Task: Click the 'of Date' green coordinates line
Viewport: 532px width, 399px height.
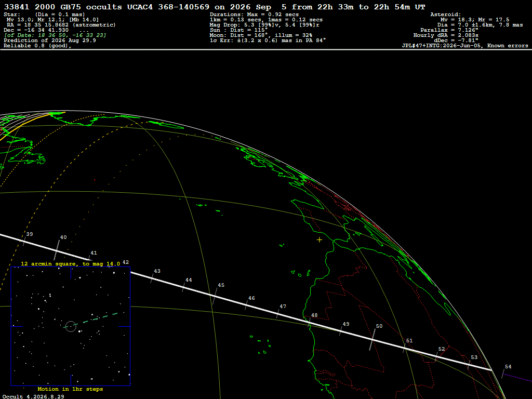Action: [55, 35]
